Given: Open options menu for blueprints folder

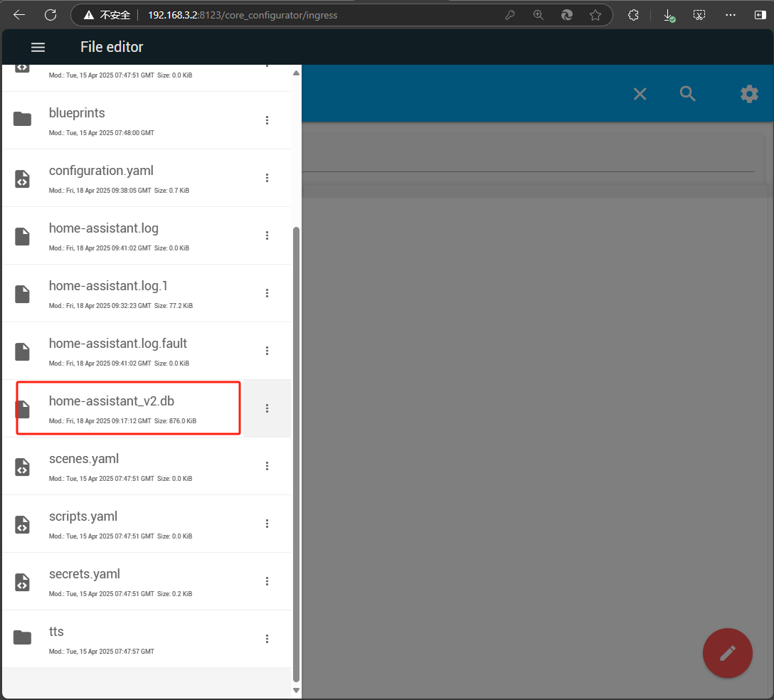Looking at the screenshot, I should tap(267, 120).
